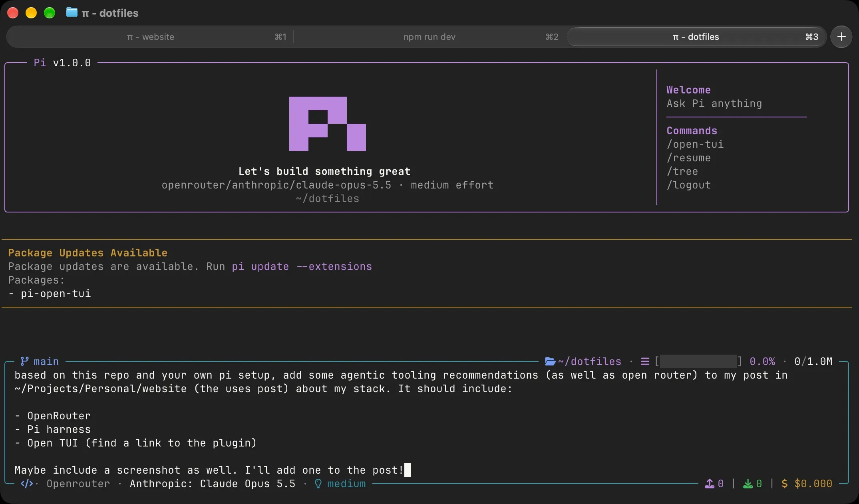Click the folder icon in window title
Image resolution: width=859 pixels, height=504 pixels.
click(72, 12)
